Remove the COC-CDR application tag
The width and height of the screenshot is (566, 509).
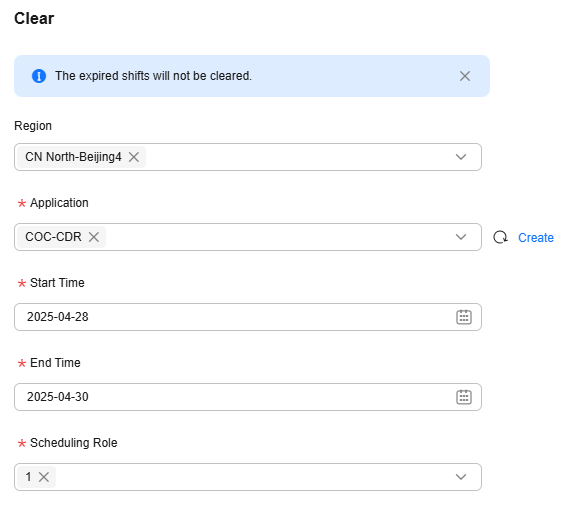[94, 237]
